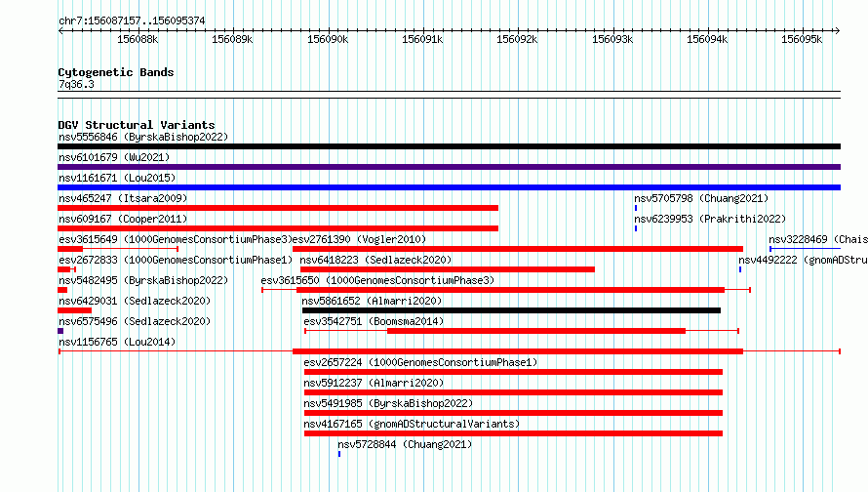This screenshot has width=868, height=492.
Task: Click the Cytogenetic Bands track title
Action: click(x=116, y=72)
